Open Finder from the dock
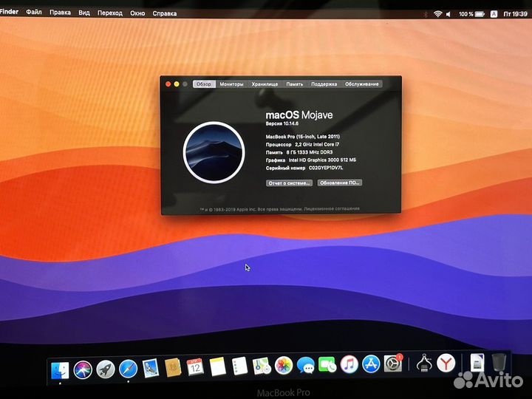 pos(60,370)
